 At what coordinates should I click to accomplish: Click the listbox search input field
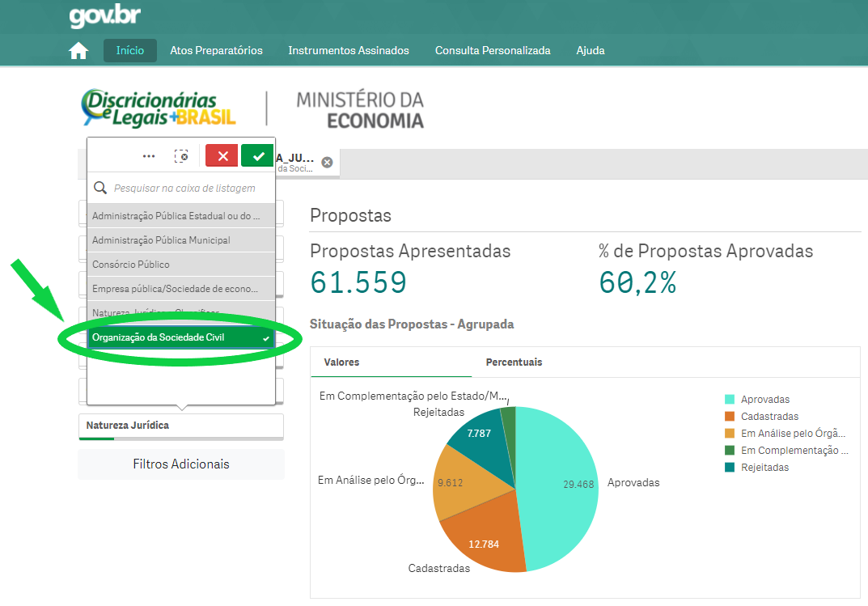(191, 188)
